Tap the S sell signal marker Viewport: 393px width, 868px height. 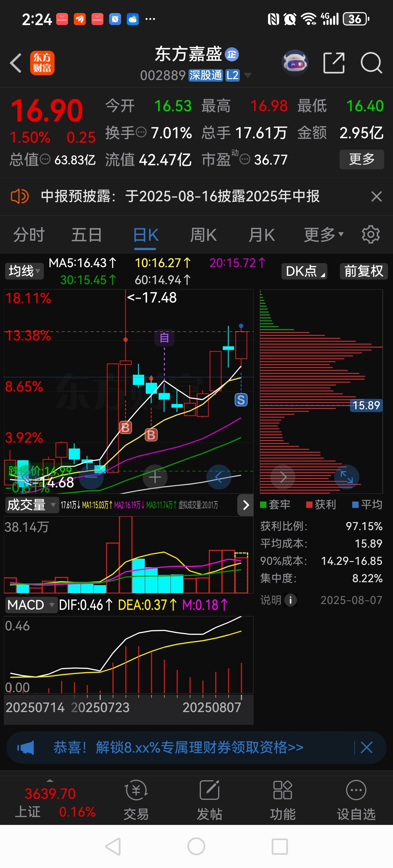(x=241, y=400)
